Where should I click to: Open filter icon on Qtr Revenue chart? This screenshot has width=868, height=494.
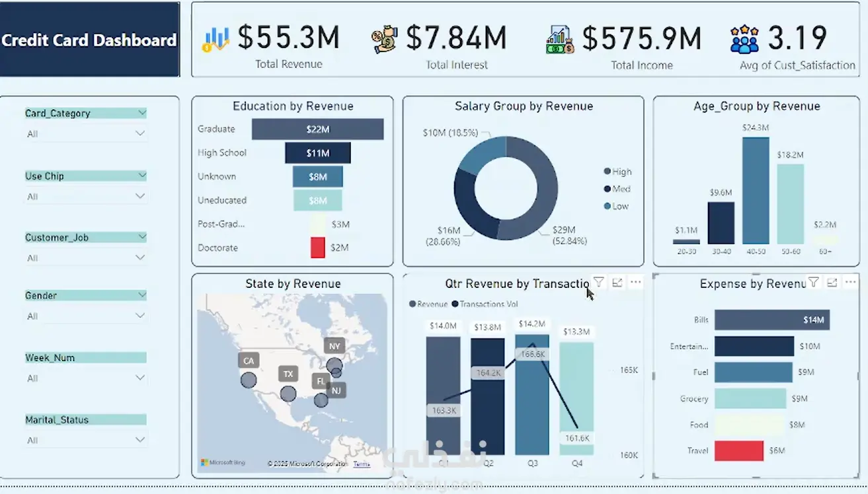598,283
